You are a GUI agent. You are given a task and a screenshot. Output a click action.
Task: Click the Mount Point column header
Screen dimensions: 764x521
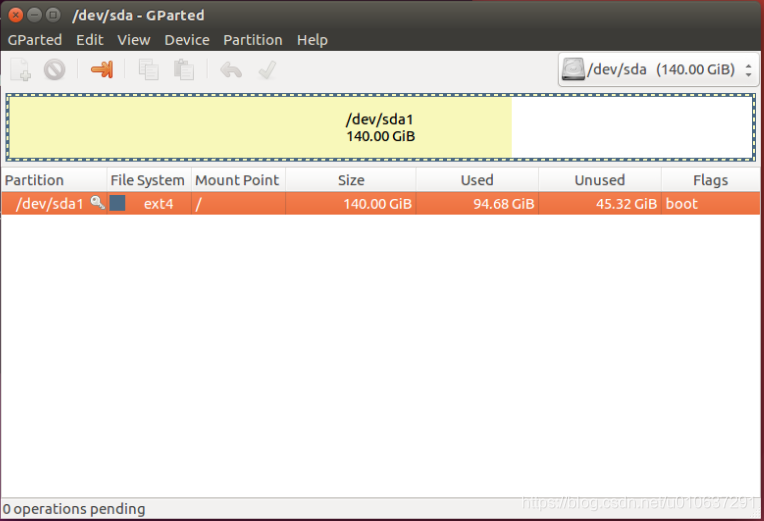(x=238, y=180)
